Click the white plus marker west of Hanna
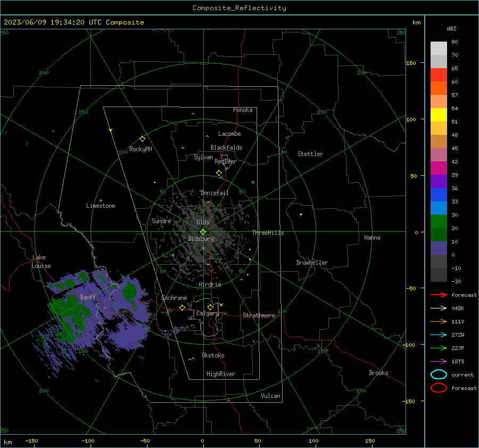Screen dimensions: 479x448 point(301,214)
